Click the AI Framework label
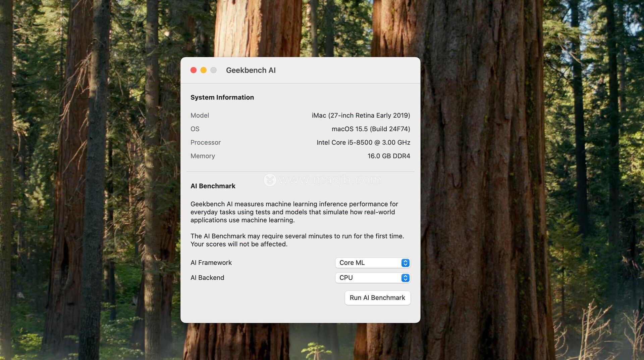Viewport: 644px width, 360px height. [211, 263]
